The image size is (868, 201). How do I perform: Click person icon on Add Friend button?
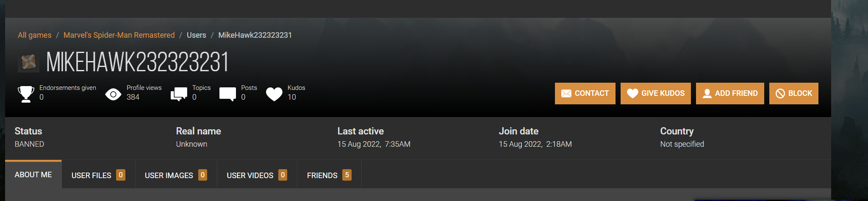[707, 93]
